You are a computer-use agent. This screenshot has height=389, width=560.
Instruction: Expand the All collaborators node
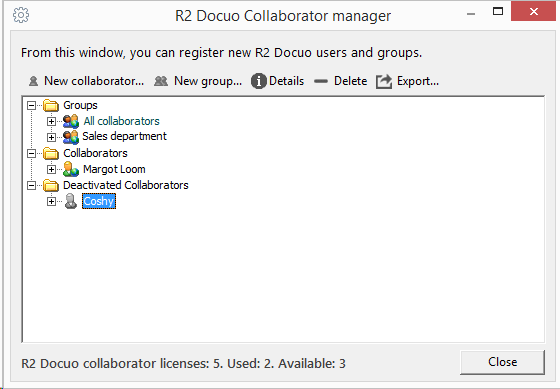click(51, 121)
